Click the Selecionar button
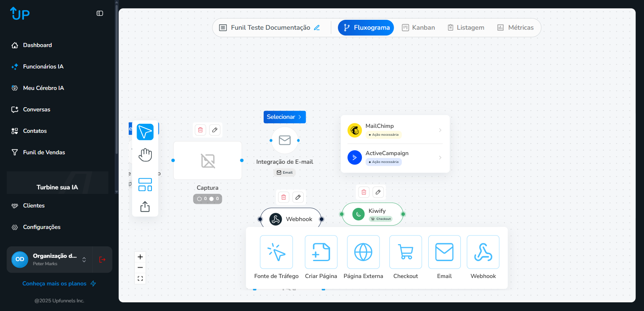The width and height of the screenshot is (644, 311). pos(284,117)
